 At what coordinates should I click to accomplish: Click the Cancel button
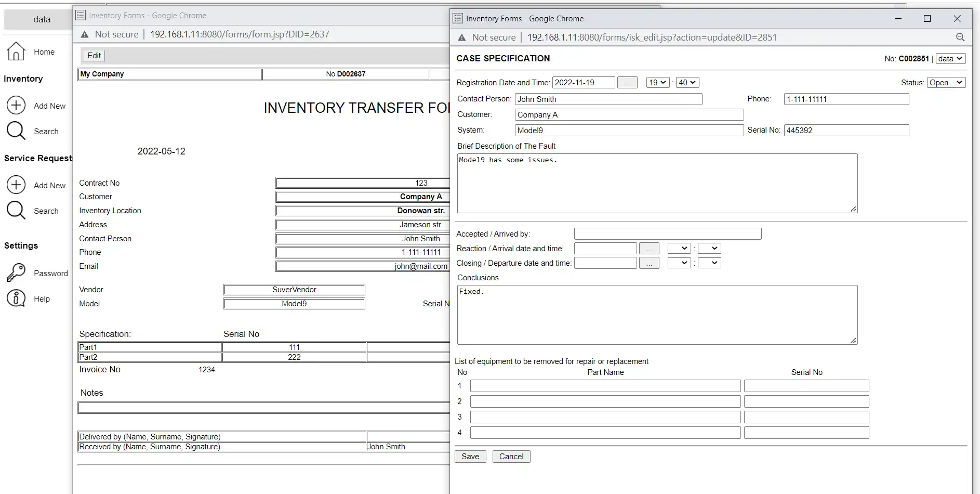(511, 457)
